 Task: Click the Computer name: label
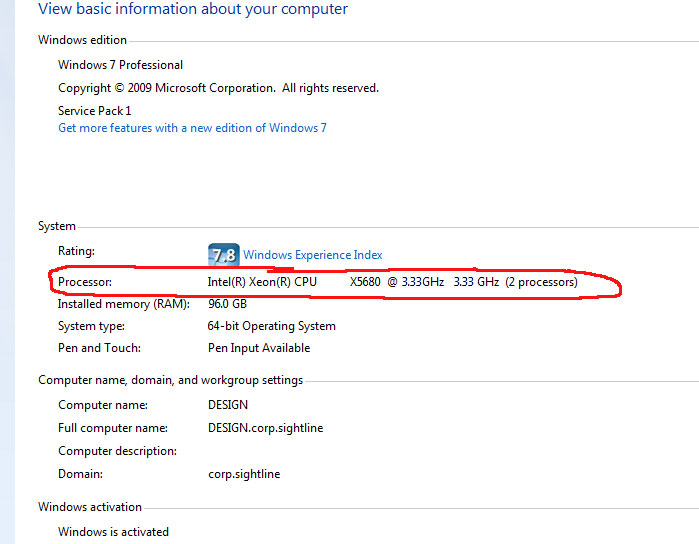103,405
